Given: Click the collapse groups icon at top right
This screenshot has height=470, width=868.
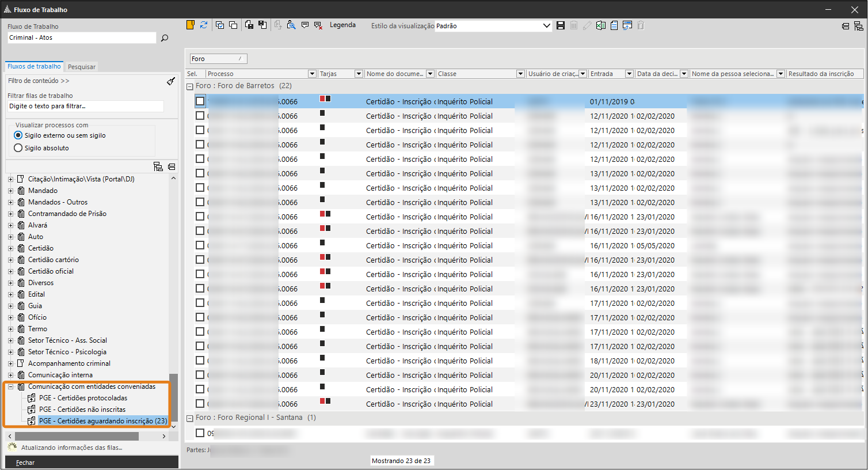Looking at the screenshot, I should [x=846, y=26].
